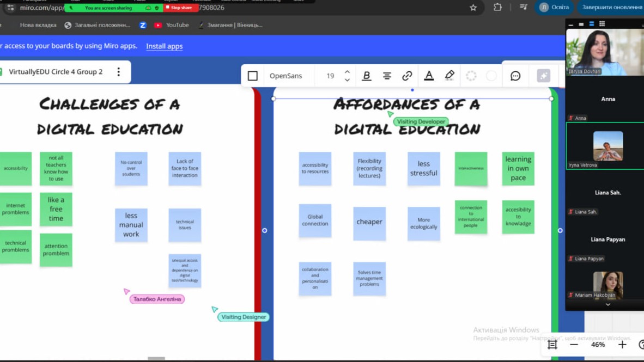Click the white fill color circle
The width and height of the screenshot is (644, 362).
point(491,76)
